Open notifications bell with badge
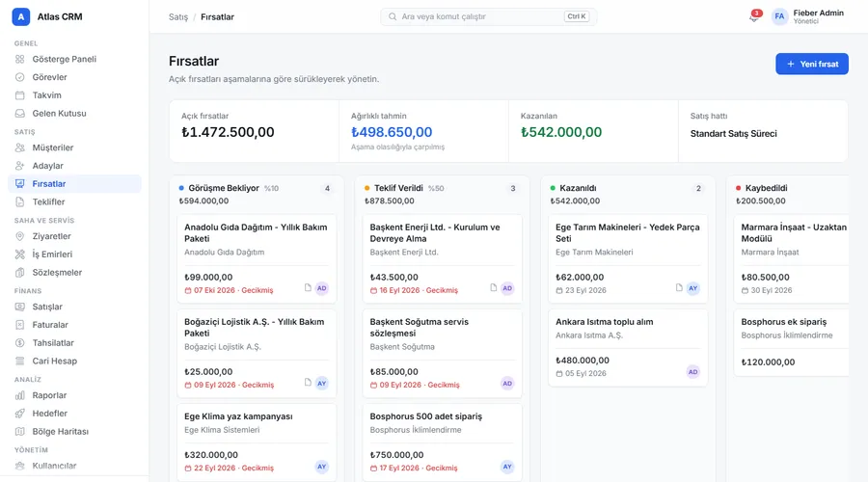 [x=754, y=16]
